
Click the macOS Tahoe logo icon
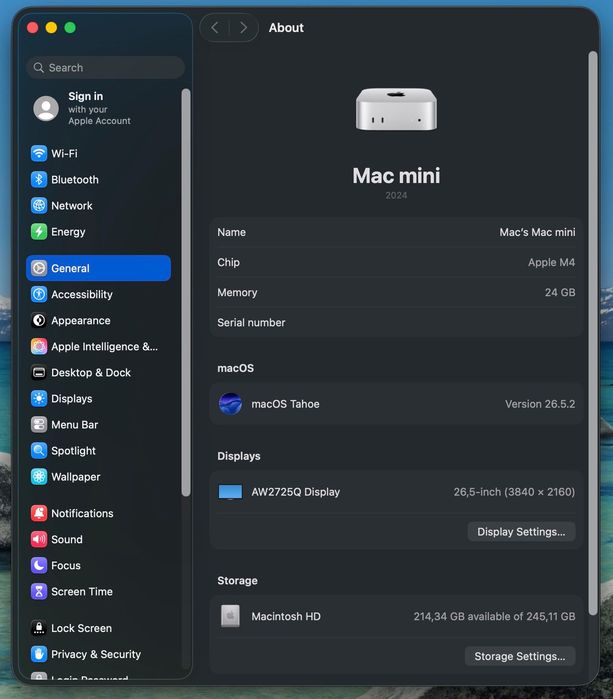point(230,404)
